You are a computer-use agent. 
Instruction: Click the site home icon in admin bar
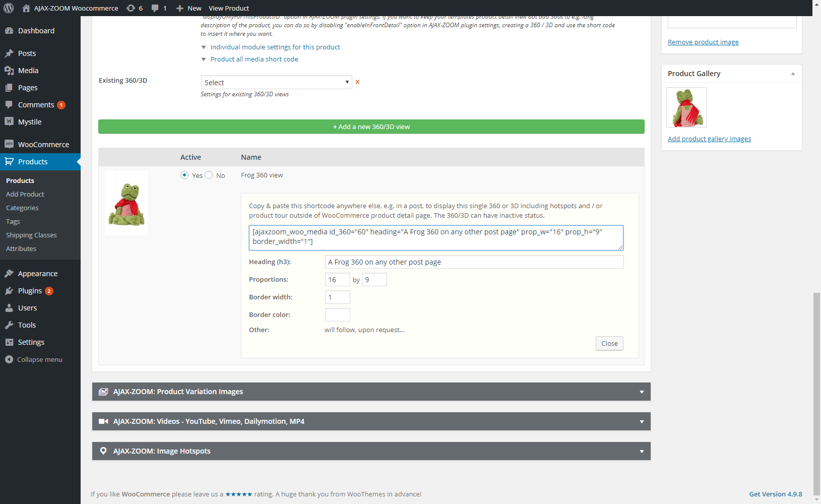[x=26, y=8]
